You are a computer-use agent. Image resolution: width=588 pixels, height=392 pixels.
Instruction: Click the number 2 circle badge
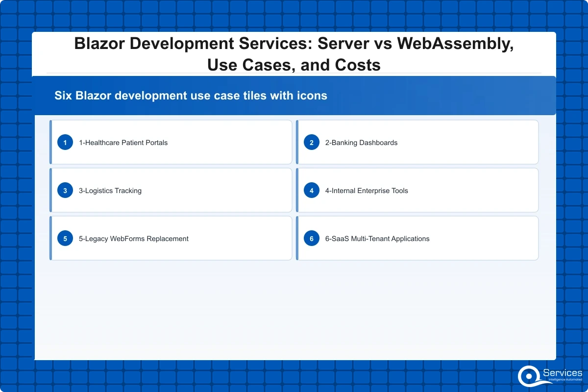(312, 143)
